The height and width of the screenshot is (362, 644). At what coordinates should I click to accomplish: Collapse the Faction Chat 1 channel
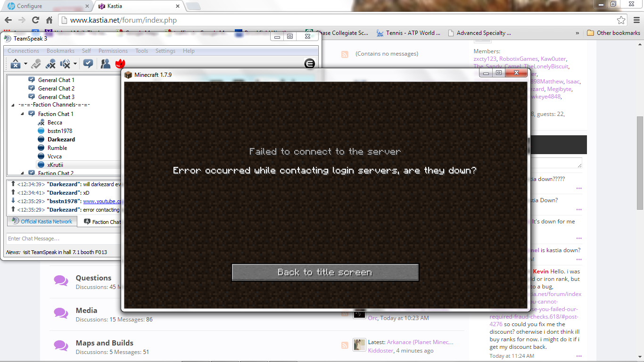[x=23, y=114]
